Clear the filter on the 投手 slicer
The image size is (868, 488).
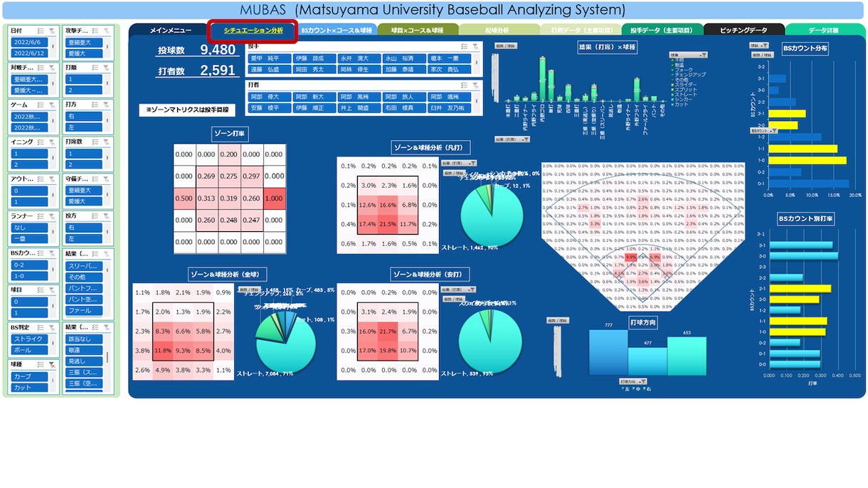click(x=475, y=46)
